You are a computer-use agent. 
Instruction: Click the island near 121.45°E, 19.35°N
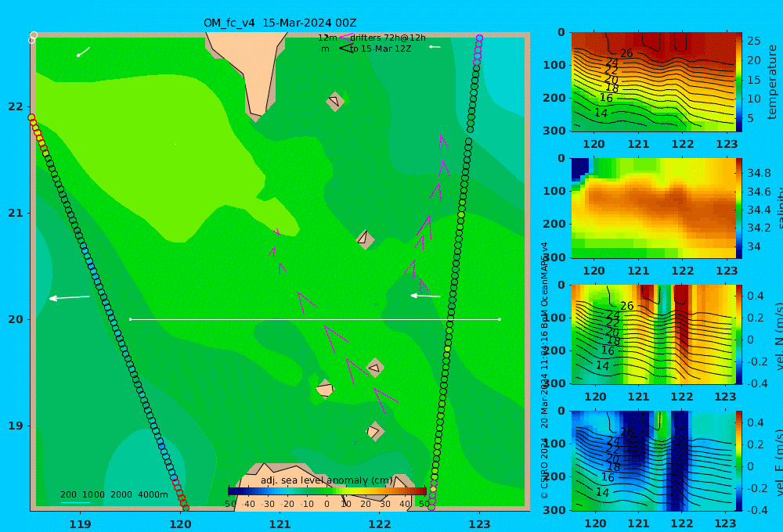click(x=325, y=389)
